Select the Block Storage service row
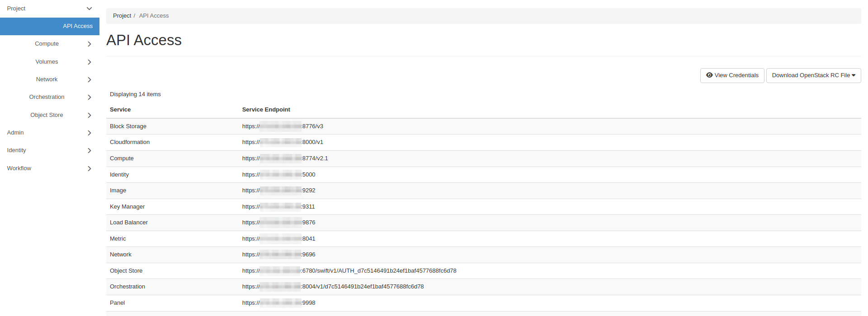This screenshot has width=868, height=316. point(484,126)
